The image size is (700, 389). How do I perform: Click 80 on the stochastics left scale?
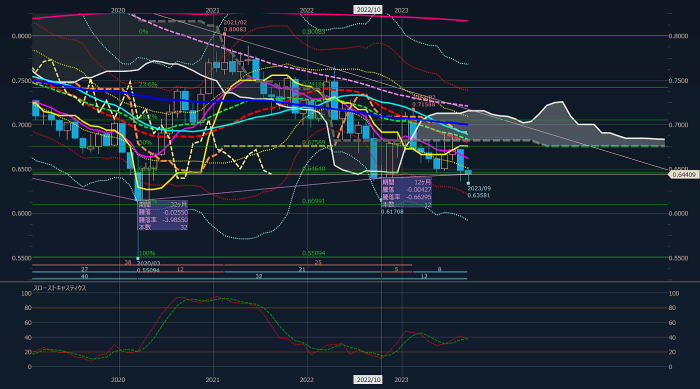[28, 308]
